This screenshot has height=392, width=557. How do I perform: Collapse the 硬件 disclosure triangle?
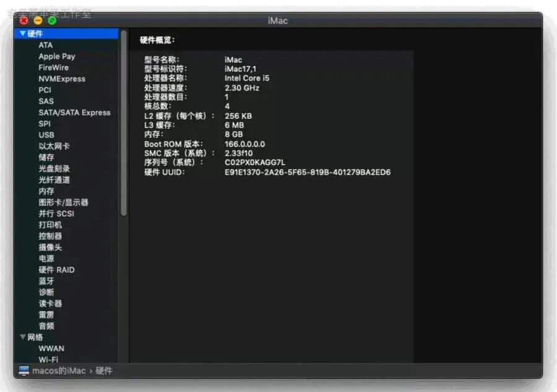point(23,33)
